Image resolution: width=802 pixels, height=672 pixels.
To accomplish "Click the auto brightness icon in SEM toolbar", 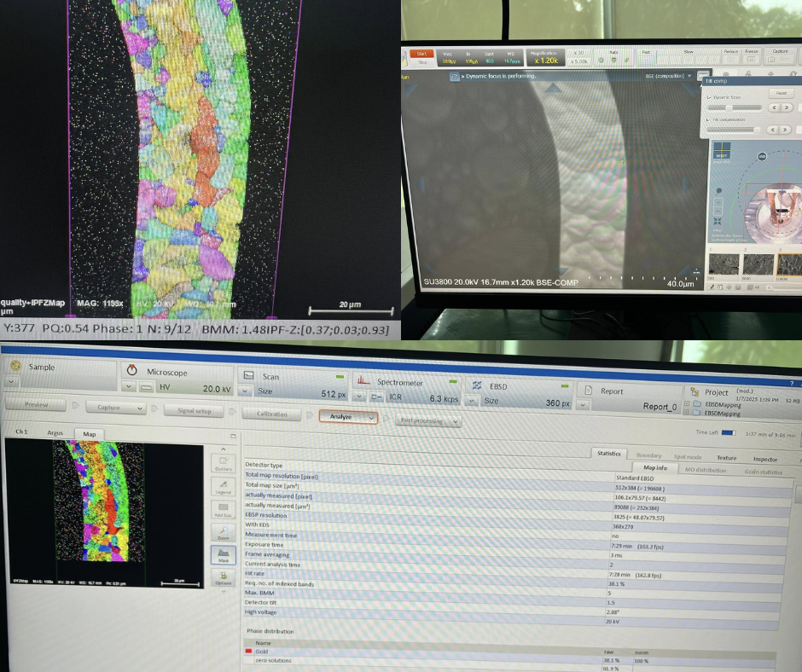I will point(601,61).
